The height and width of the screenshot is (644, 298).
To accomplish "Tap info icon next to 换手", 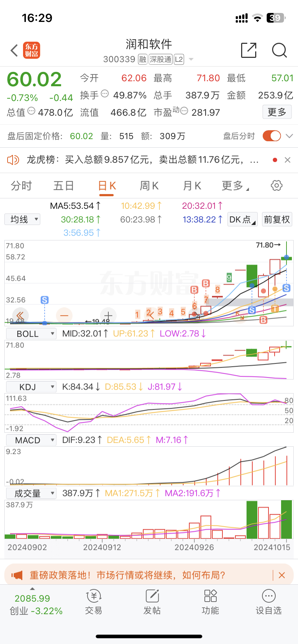I will (x=105, y=94).
